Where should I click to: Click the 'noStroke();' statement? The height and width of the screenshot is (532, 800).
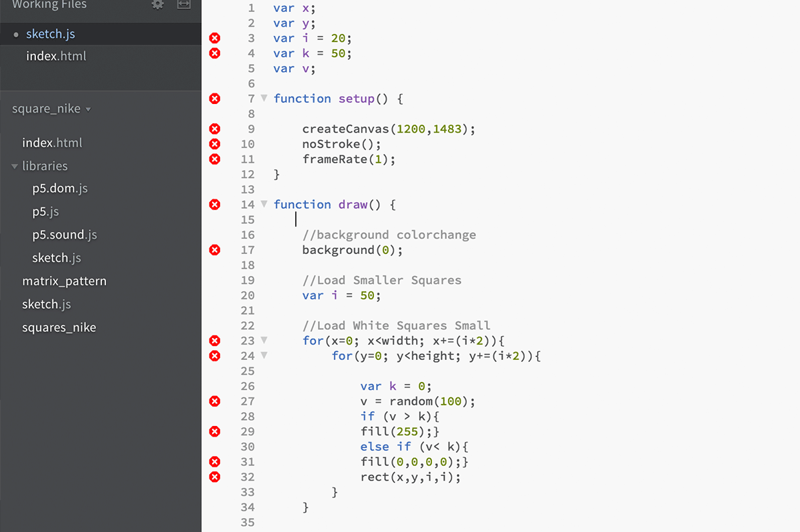[x=341, y=144]
